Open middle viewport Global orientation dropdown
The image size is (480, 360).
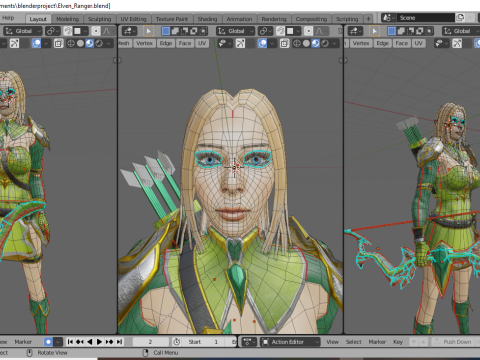click(235, 31)
